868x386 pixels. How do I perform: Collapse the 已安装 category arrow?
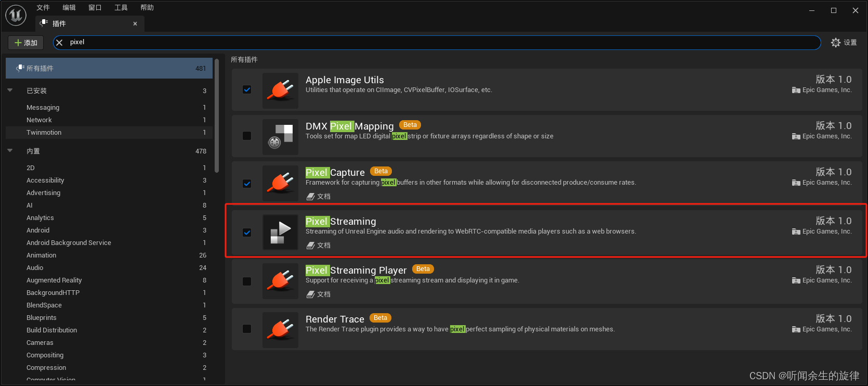click(x=10, y=90)
